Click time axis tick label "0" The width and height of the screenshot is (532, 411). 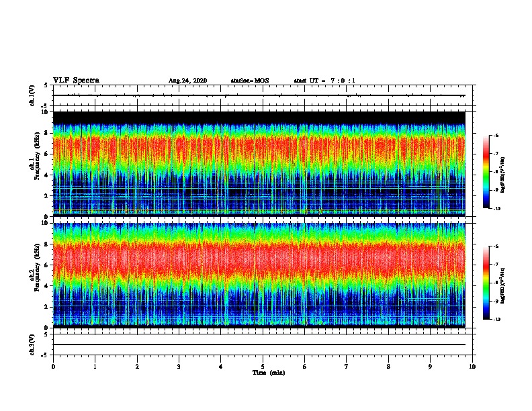point(53,367)
